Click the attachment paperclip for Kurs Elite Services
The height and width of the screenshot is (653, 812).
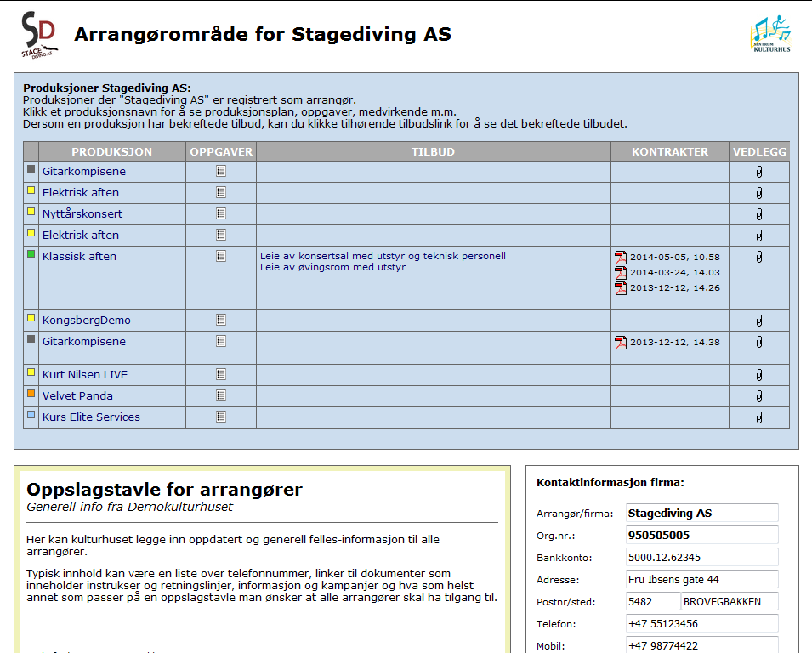[759, 417]
